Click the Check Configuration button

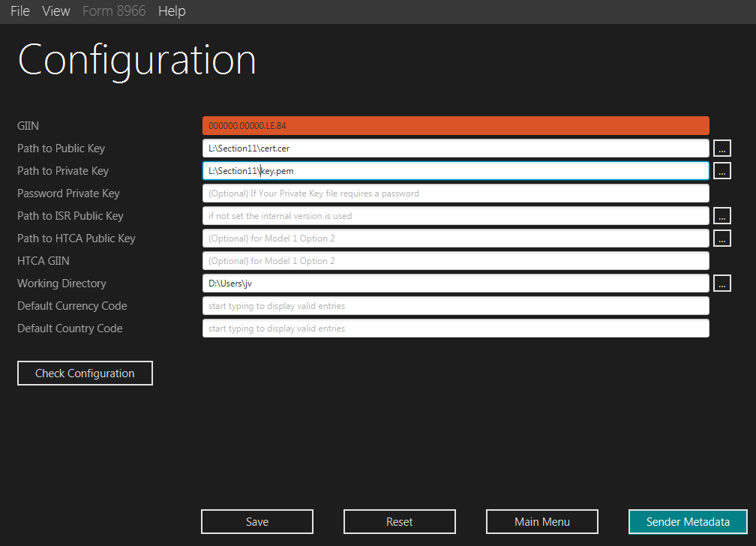coord(85,373)
